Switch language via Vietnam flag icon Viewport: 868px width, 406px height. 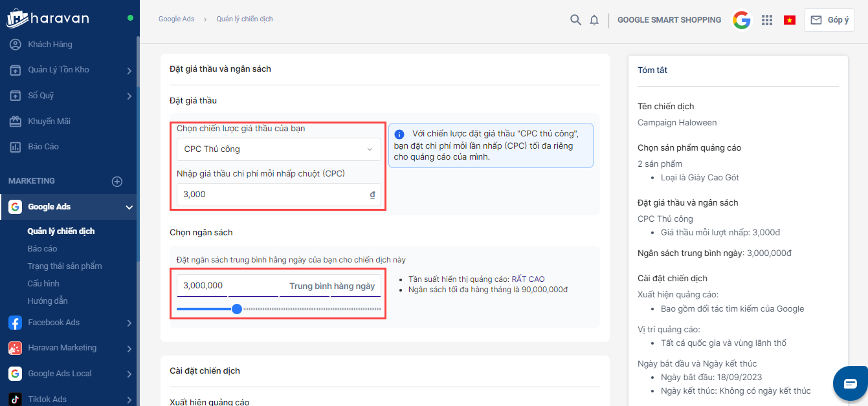pyautogui.click(x=790, y=20)
